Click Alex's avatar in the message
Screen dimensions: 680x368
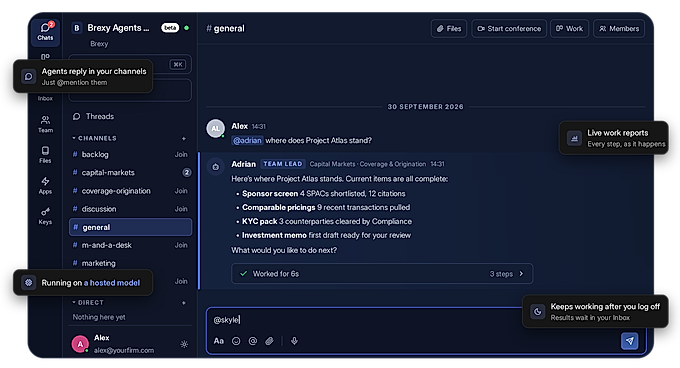215,128
